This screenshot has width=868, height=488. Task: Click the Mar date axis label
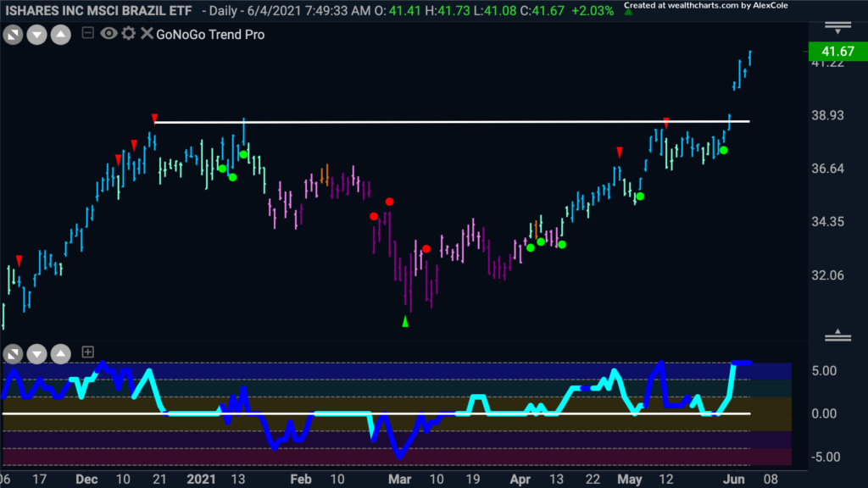(400, 480)
